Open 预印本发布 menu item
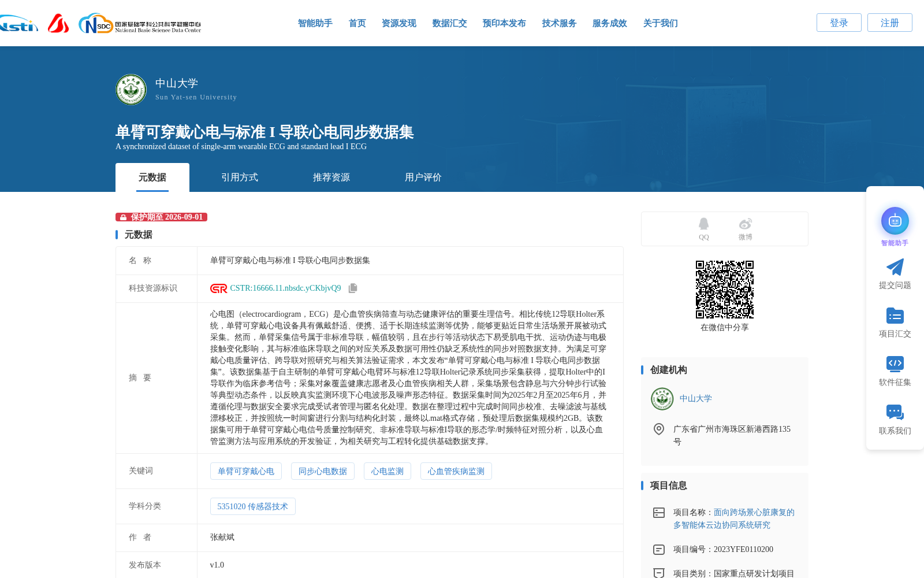This screenshot has height=578, width=924. coord(505,23)
